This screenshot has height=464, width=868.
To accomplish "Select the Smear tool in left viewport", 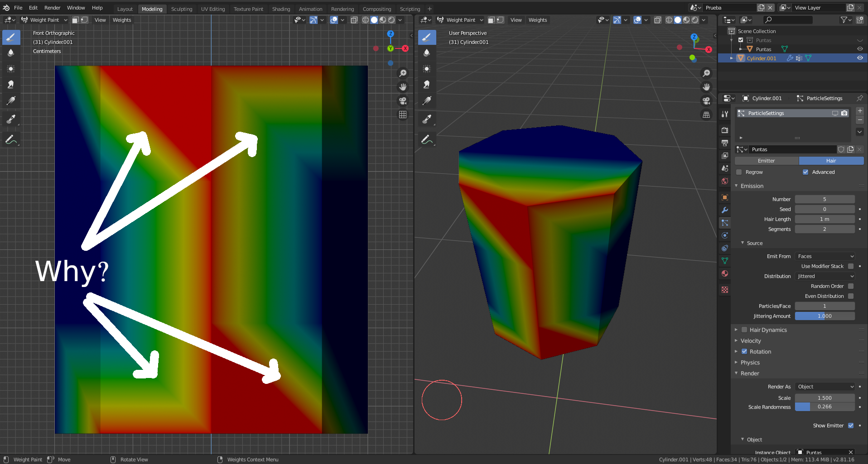I will [11, 85].
